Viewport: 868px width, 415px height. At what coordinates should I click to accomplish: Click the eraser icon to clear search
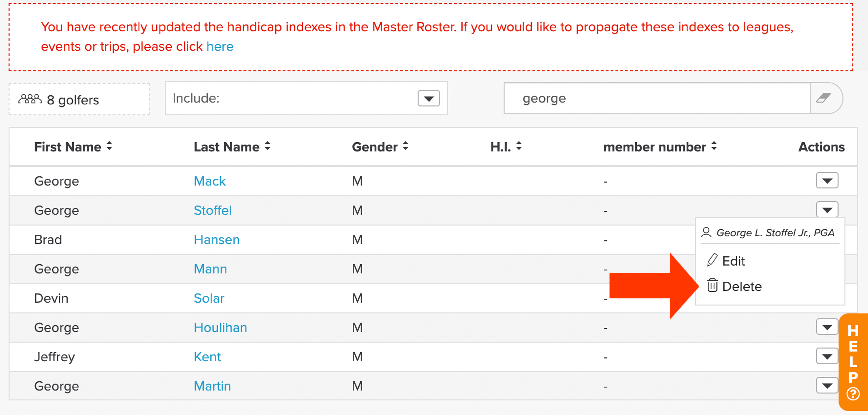823,98
